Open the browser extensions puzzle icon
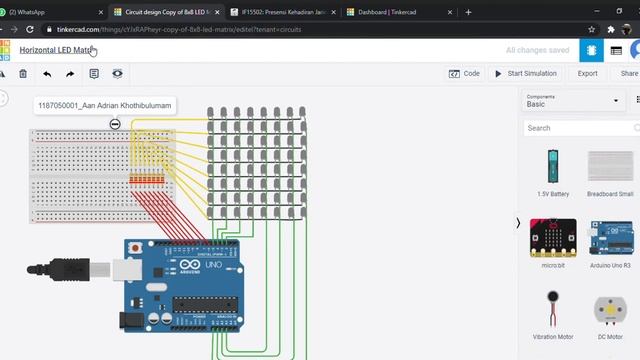640x360 pixels. coord(611,29)
